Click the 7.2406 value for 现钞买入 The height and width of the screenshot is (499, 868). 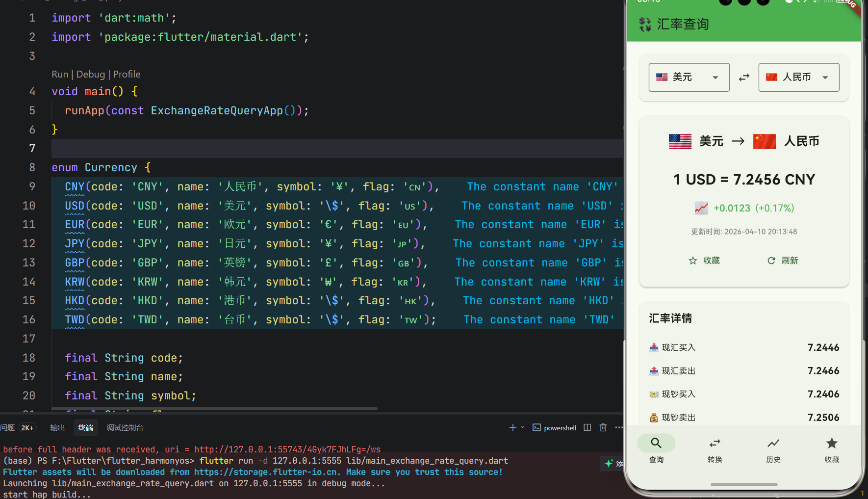[823, 394]
